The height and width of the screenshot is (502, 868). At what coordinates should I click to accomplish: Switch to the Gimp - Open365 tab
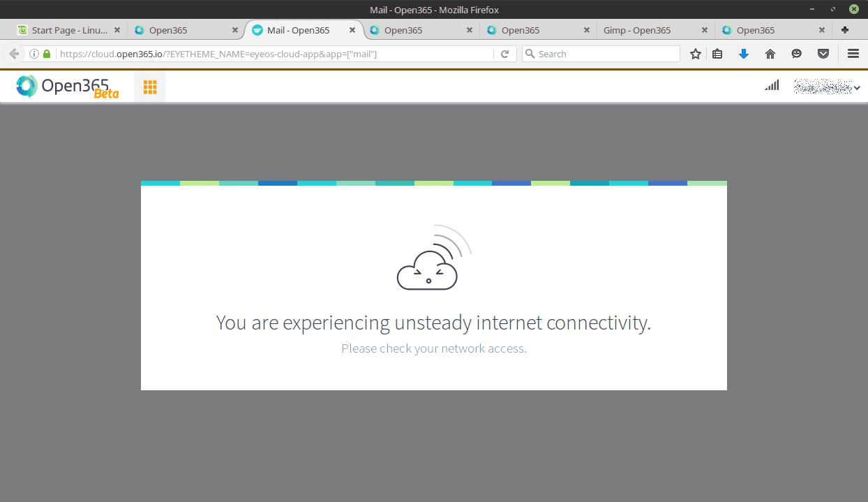click(638, 30)
